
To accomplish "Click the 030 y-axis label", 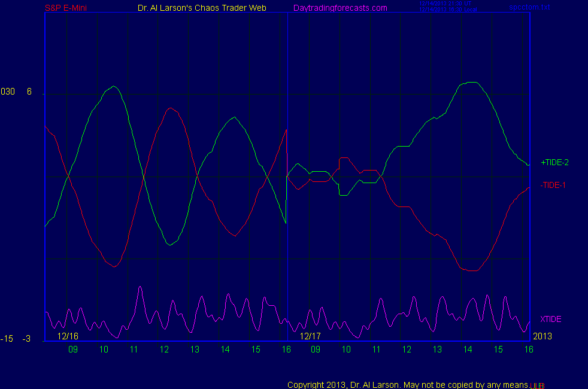I will (8, 92).
